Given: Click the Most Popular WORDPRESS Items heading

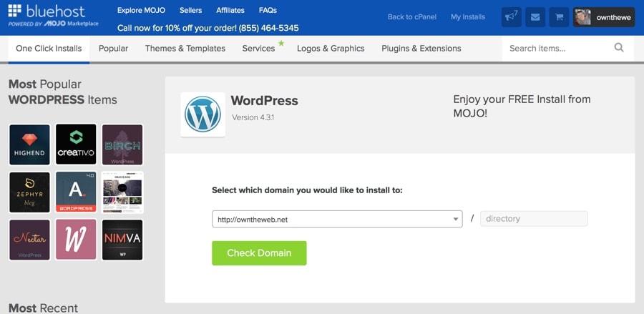Looking at the screenshot, I should click(x=63, y=92).
